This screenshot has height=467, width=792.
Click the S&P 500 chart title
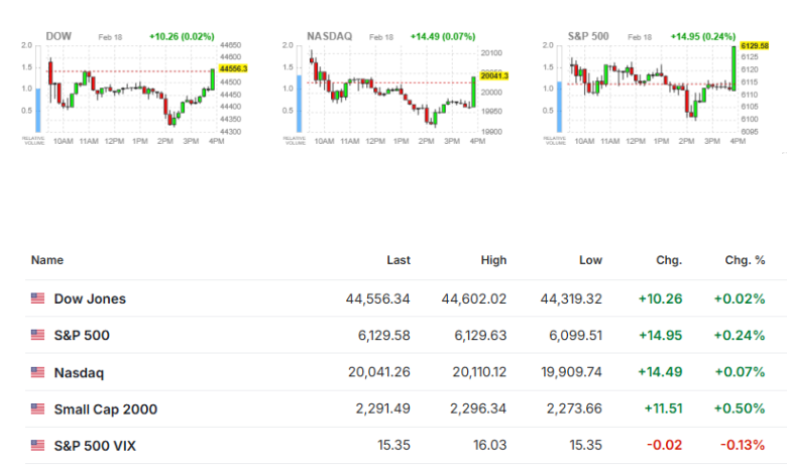[588, 36]
